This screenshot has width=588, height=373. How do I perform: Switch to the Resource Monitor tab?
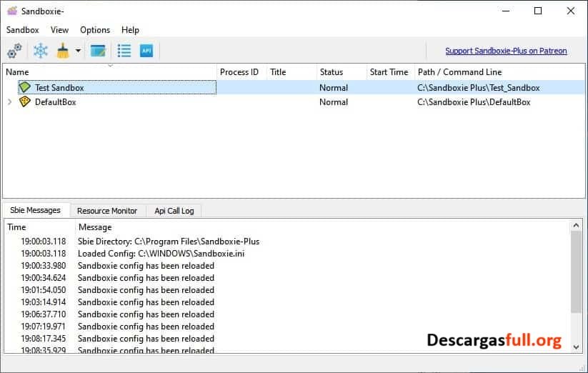[x=107, y=211]
